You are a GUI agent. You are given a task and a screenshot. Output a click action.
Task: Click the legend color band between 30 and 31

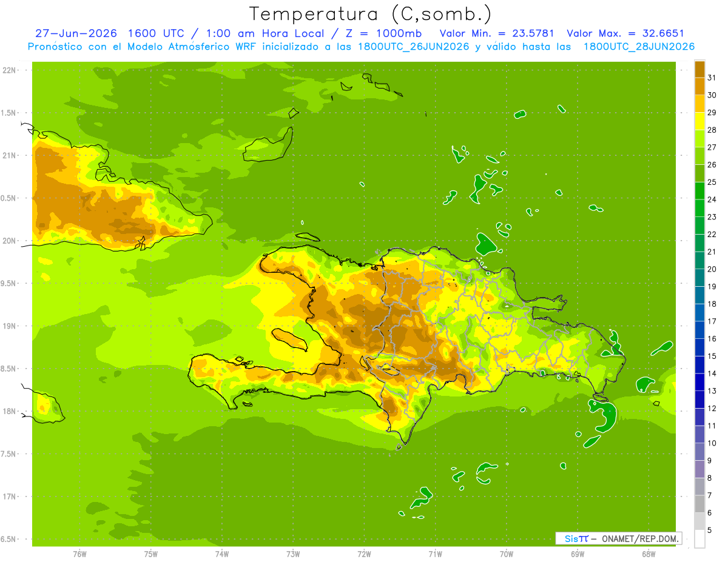(699, 87)
